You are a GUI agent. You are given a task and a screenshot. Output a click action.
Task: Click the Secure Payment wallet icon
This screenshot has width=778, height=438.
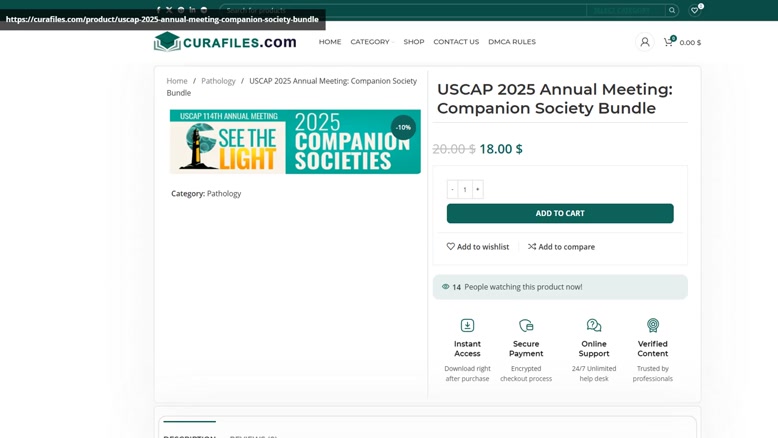point(526,325)
